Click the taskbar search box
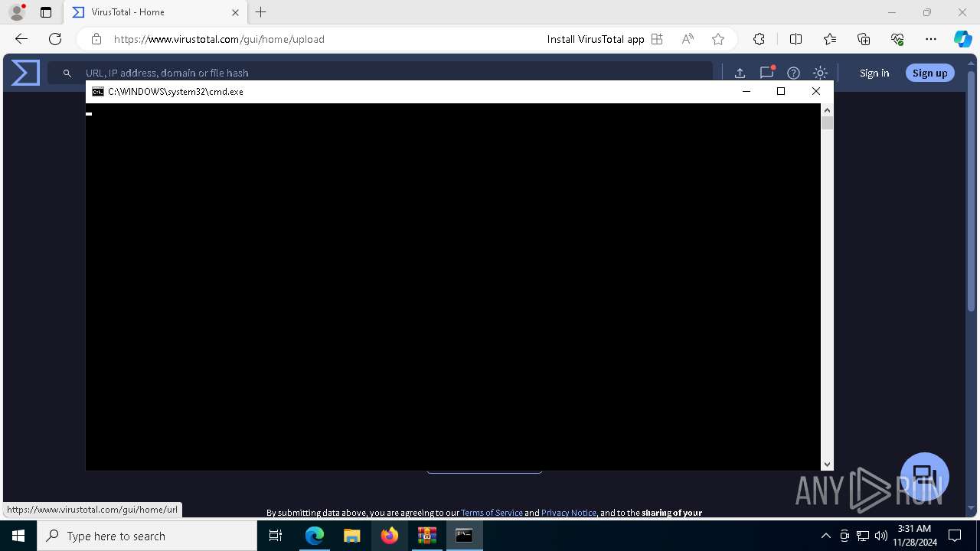This screenshot has height=551, width=980. click(x=147, y=536)
